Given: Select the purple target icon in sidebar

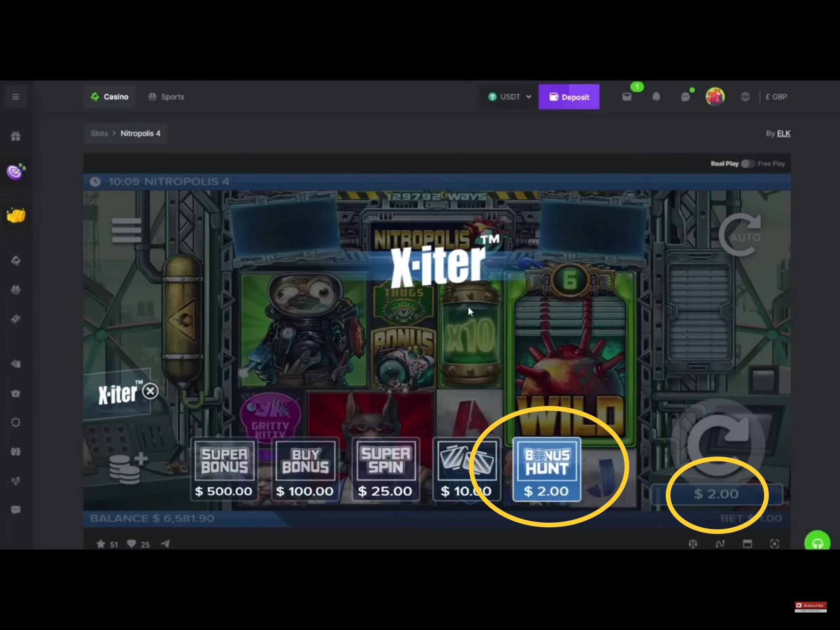Looking at the screenshot, I should (16, 171).
